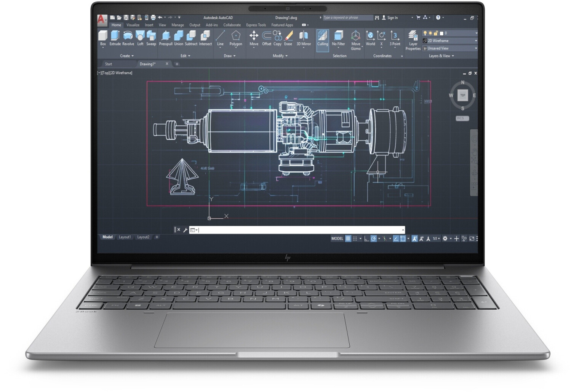Open the 2D Wireframe visual style dropdown

pyautogui.click(x=476, y=41)
